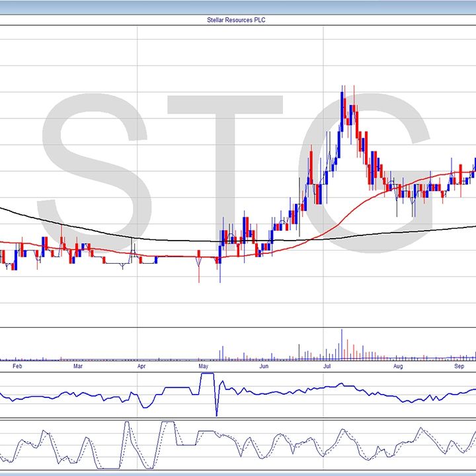Click the Stellar Resources PLC chart title
The image size is (476, 476).
coord(237,20)
